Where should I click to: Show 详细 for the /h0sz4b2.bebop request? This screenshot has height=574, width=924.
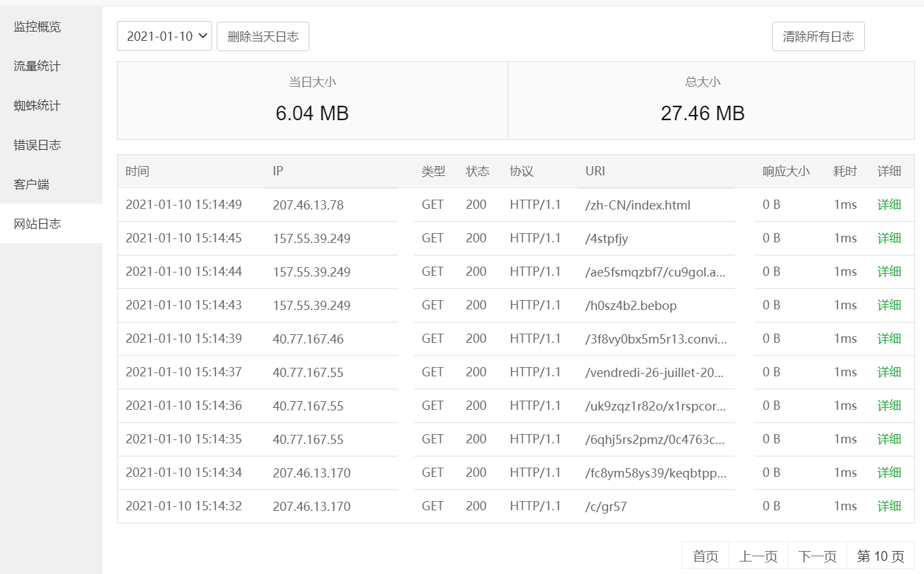point(889,305)
